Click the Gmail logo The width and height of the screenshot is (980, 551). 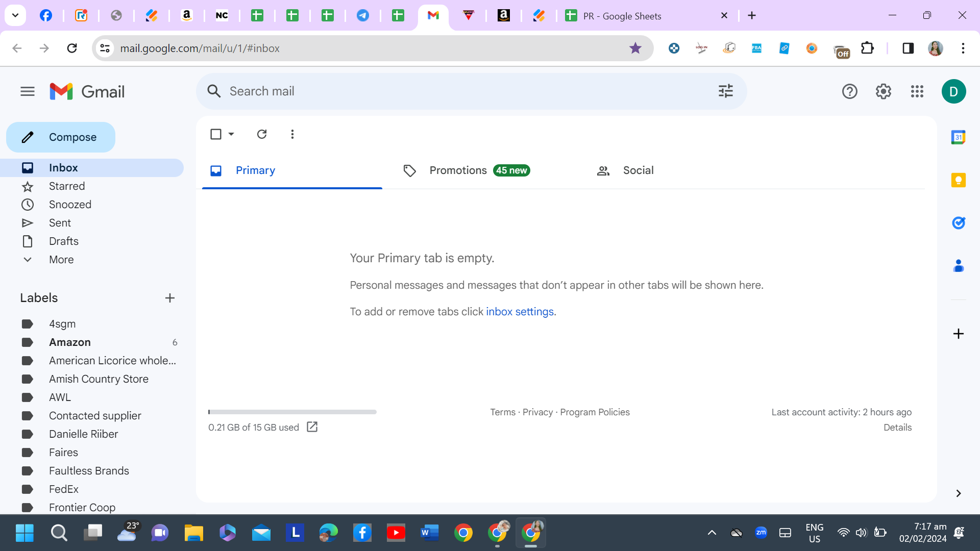pos(87,91)
